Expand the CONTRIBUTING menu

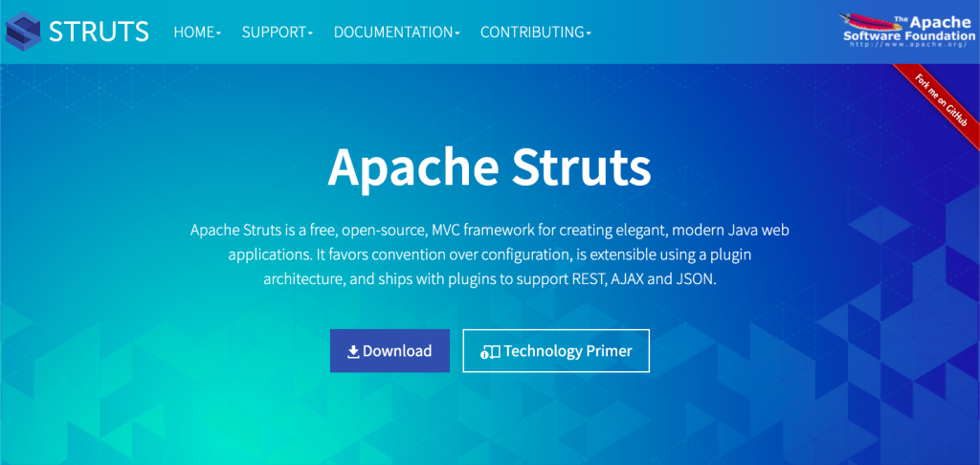[536, 33]
